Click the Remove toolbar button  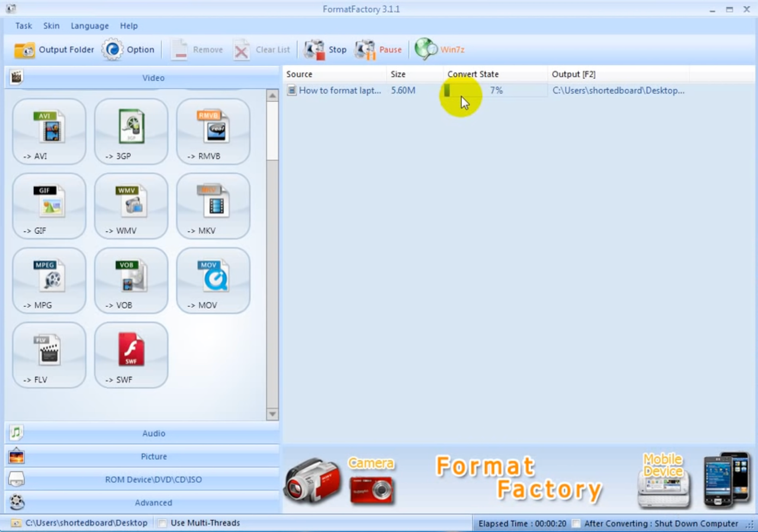point(197,50)
